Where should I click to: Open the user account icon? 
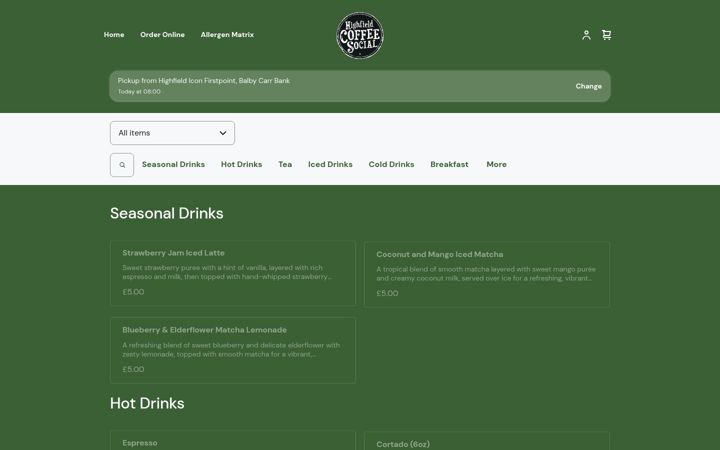click(x=586, y=35)
